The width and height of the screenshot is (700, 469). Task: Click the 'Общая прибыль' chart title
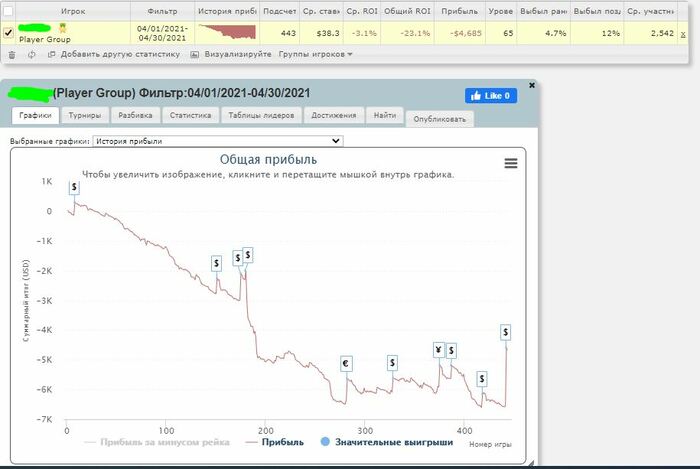click(268, 160)
